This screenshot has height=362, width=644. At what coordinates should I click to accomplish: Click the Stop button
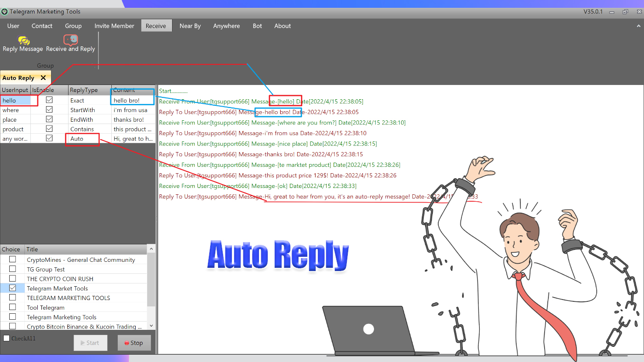[134, 343]
